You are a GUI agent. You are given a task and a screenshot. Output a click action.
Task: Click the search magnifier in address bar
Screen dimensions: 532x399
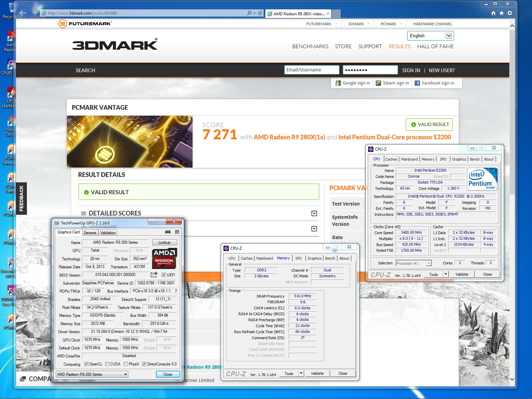click(x=249, y=13)
